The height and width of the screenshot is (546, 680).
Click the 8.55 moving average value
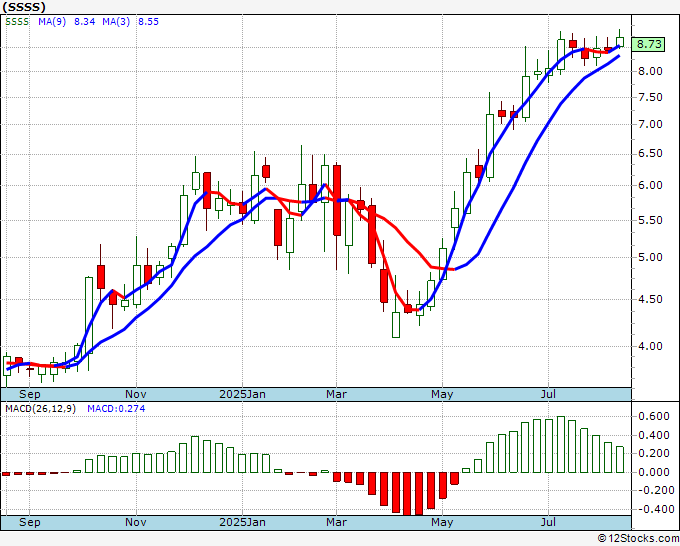coord(148,22)
